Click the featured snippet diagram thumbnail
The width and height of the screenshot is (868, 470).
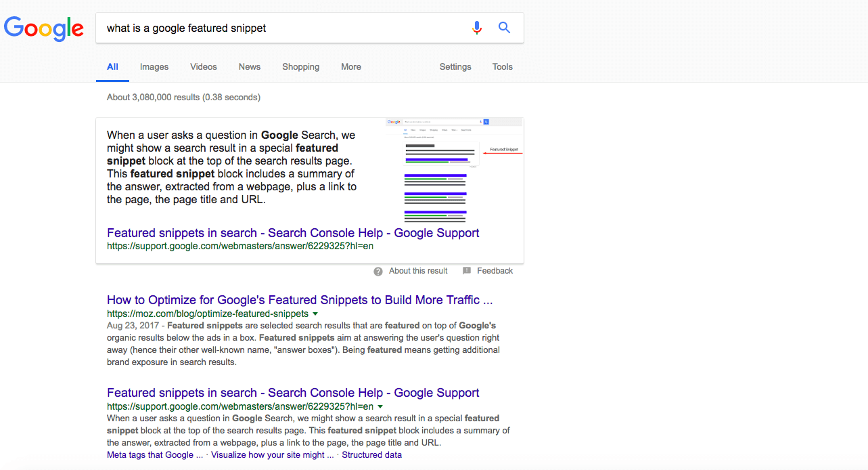point(454,171)
